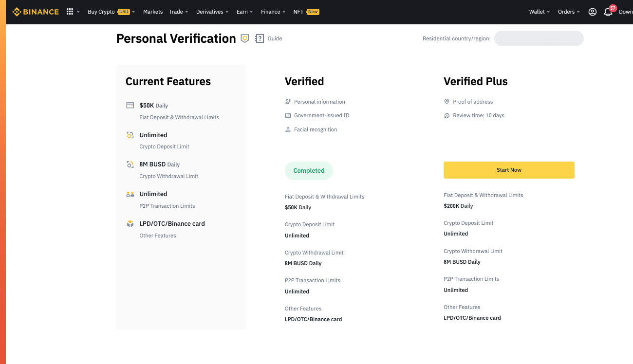Screen dimensions: 633x364
Task: Click the Review time clock icon
Action: tap(447, 116)
